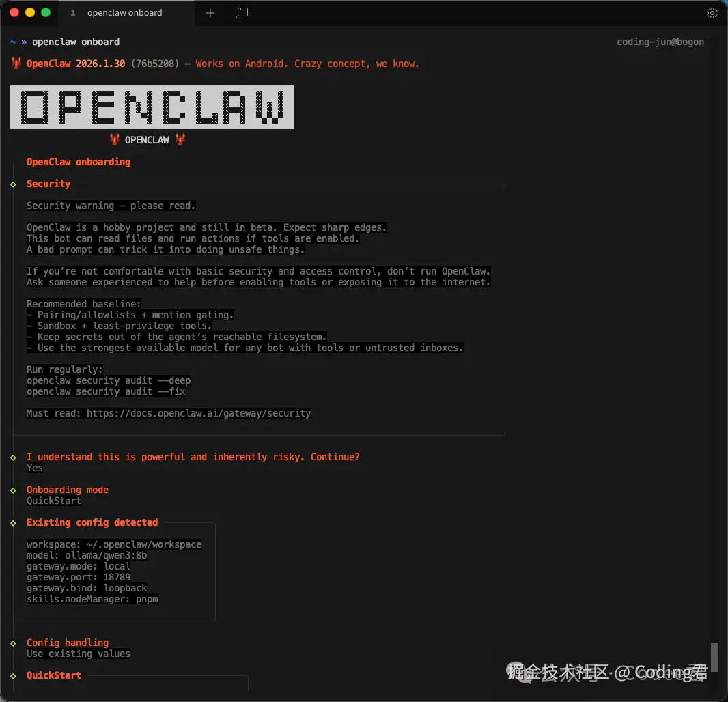Click the 'skills.nodeManager: pnpm' line
Image resolution: width=728 pixels, height=702 pixels.
click(x=92, y=599)
